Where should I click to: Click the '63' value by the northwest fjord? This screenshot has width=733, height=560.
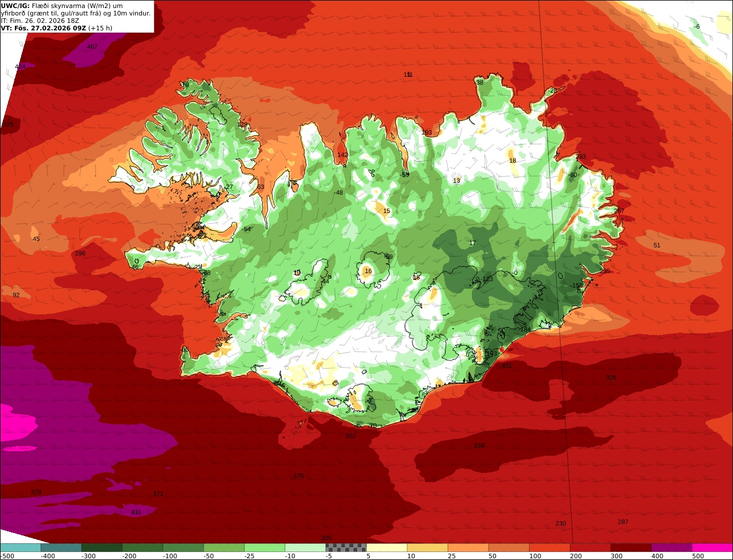pos(261,187)
